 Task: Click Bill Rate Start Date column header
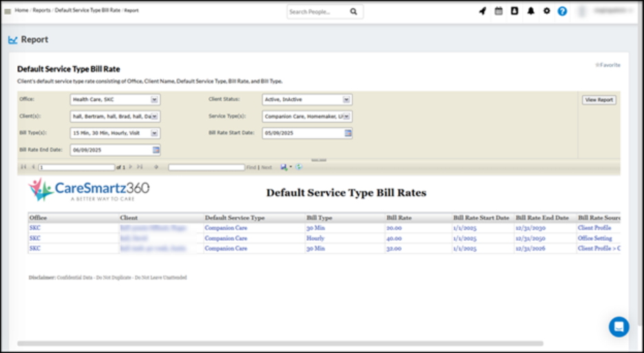[483, 218]
